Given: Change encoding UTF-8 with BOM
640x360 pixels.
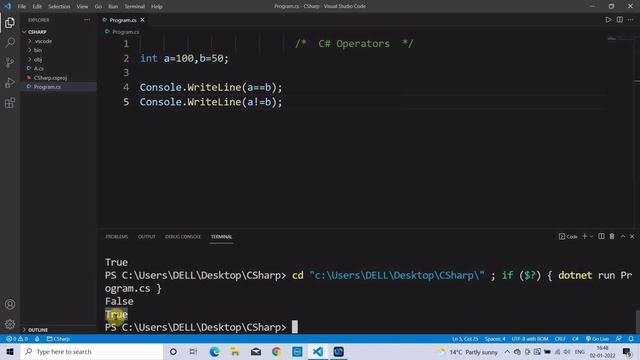Looking at the screenshot, I should click(530, 339).
